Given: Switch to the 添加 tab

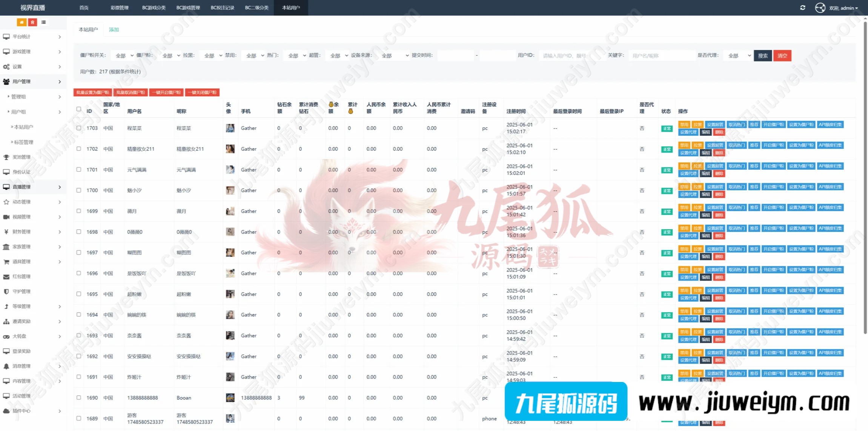Looking at the screenshot, I should pos(114,29).
